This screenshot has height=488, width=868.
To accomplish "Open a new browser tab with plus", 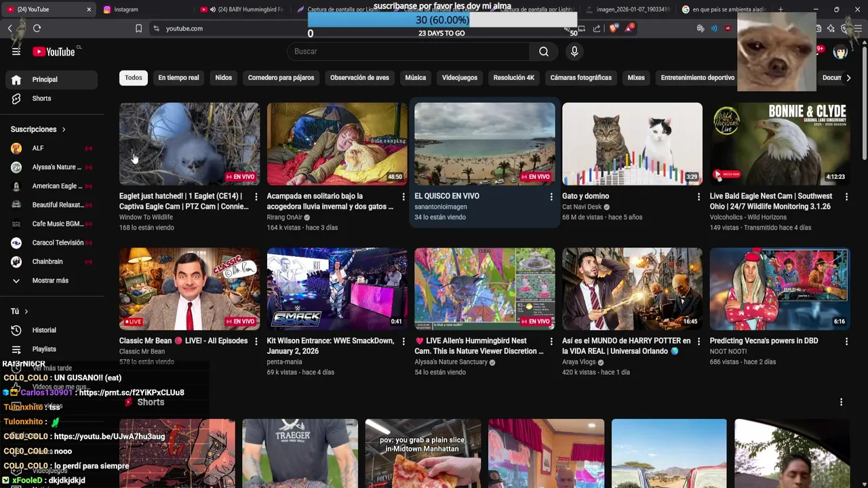I will pos(781,9).
